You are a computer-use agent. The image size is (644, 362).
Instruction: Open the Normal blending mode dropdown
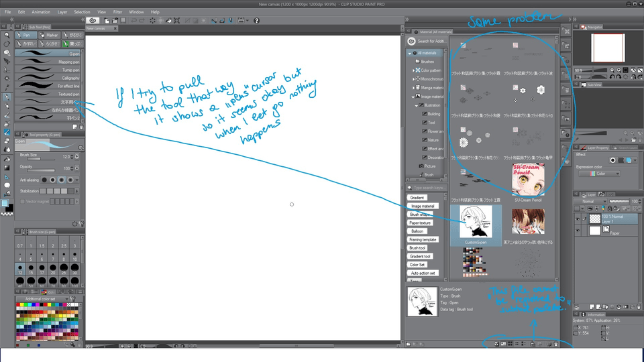(590, 202)
